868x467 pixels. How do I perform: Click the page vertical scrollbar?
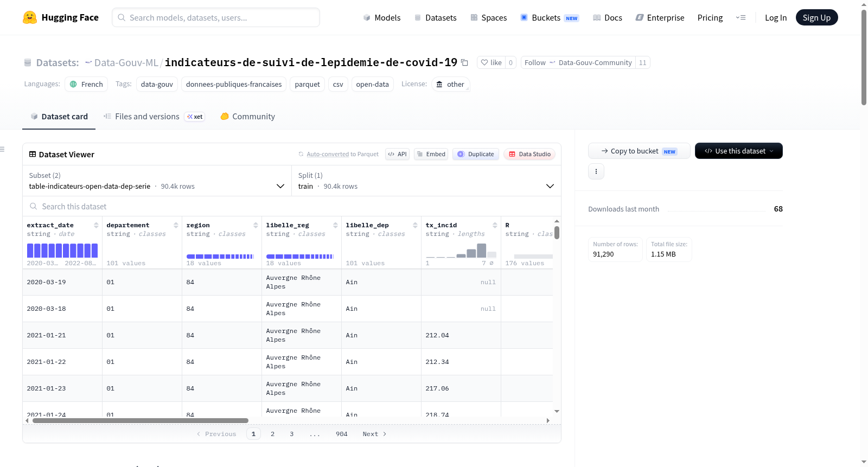(x=864, y=57)
